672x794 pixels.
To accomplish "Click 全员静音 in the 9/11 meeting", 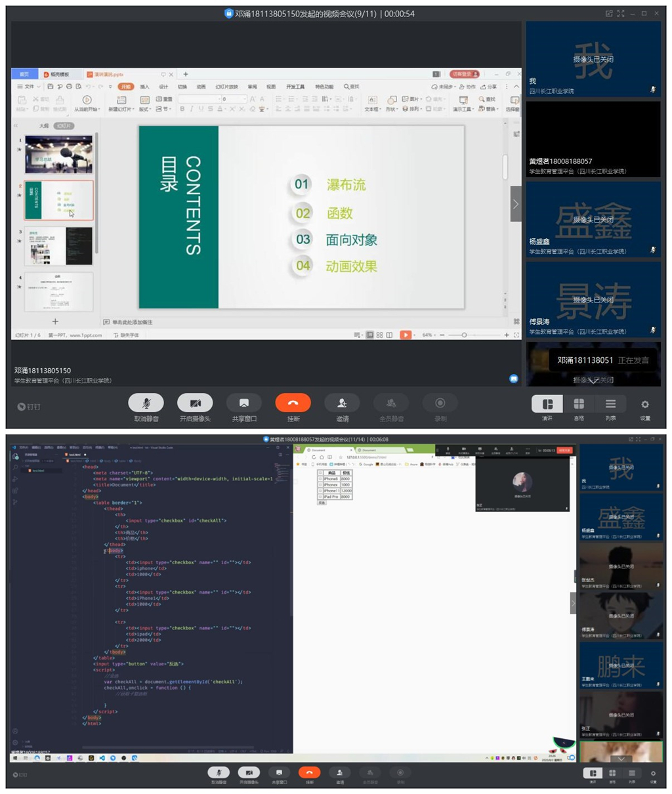I will [391, 403].
